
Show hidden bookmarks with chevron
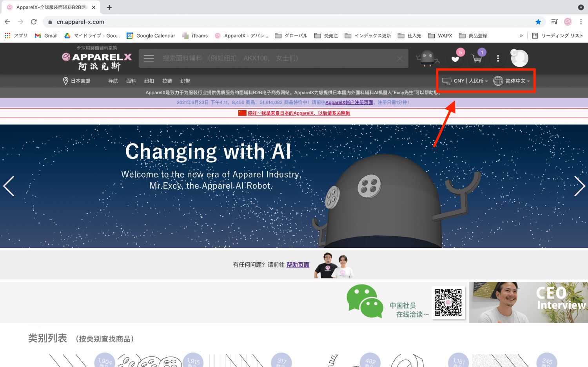[x=521, y=36]
